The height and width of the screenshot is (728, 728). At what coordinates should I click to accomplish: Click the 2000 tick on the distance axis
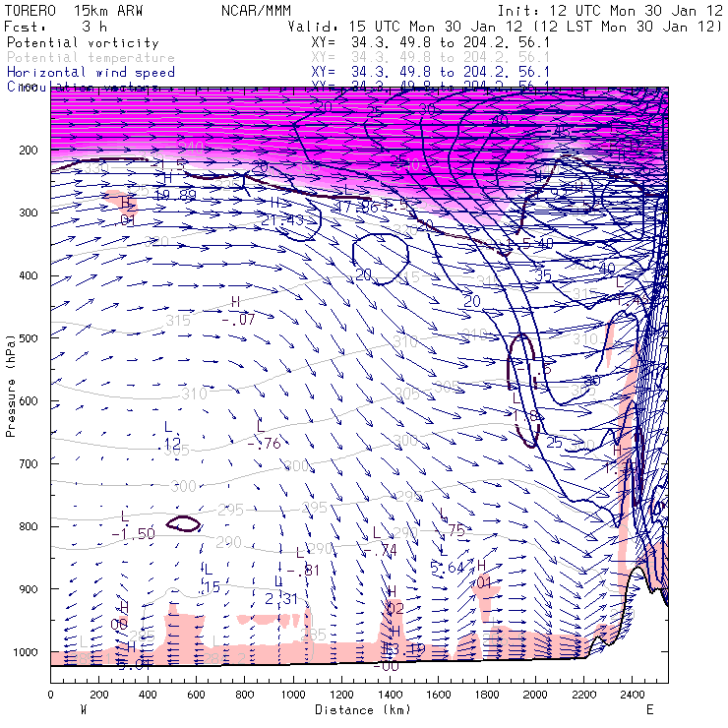point(536,695)
